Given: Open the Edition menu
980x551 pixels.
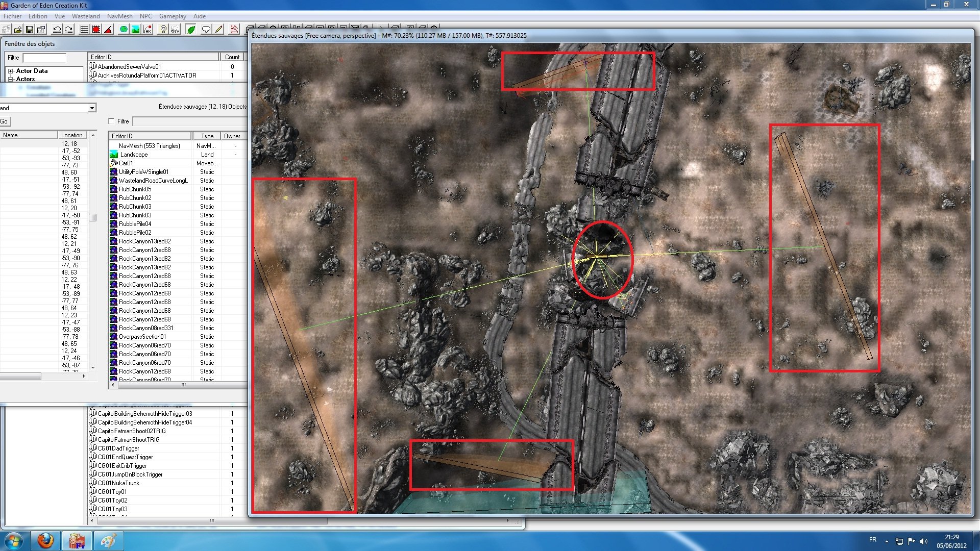Looking at the screenshot, I should coord(38,16).
